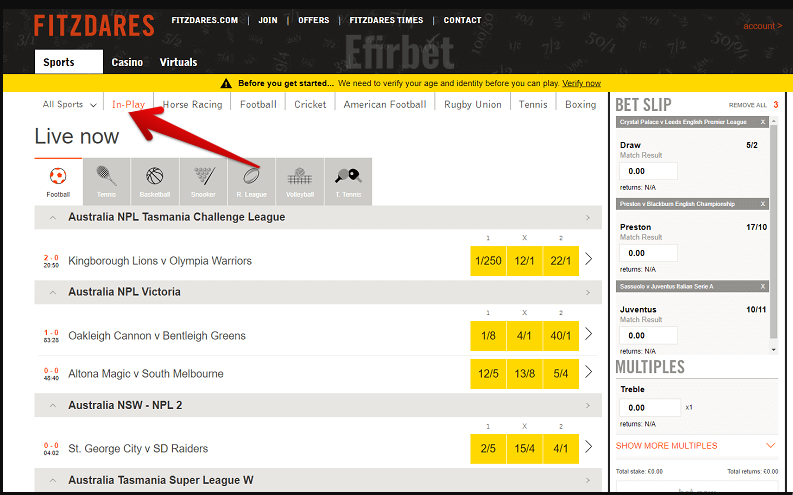This screenshot has width=793, height=495.
Task: Open more markets for Kingborough Lions match
Action: coord(588,259)
